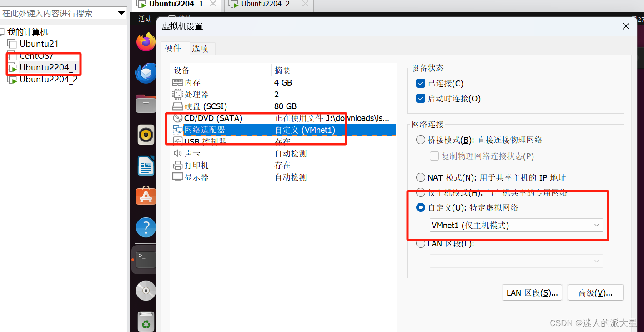Viewport: 644px width, 332px height.
Task: Select the printer (打印机) device icon
Action: coord(178,166)
